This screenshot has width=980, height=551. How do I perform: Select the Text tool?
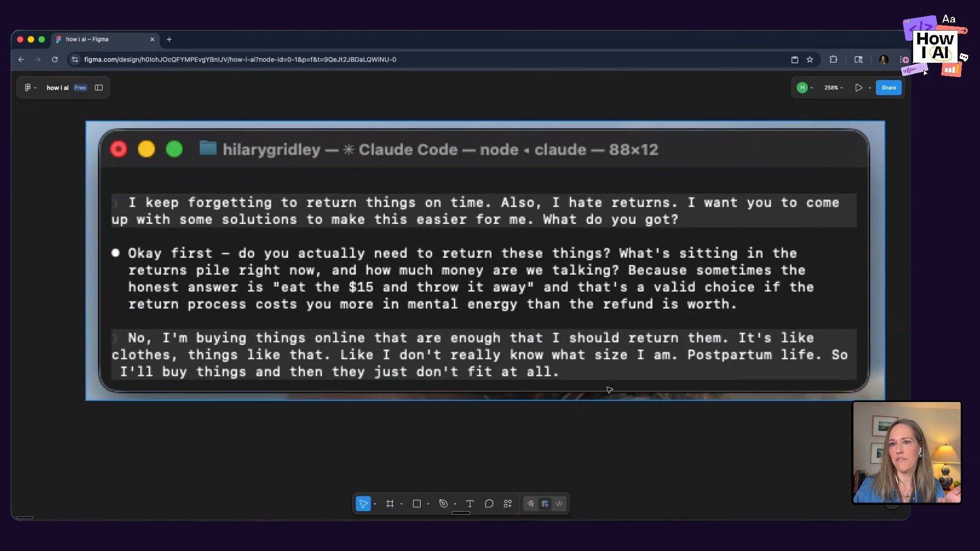click(x=470, y=504)
